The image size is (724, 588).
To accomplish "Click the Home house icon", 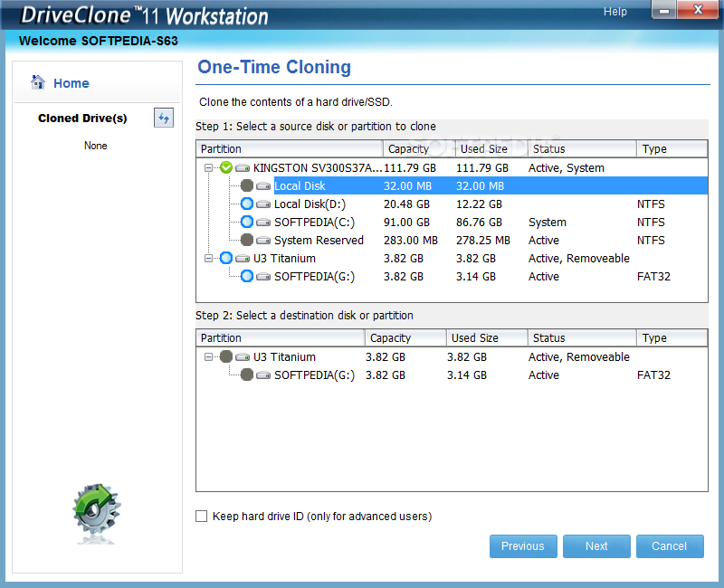I will (38, 82).
